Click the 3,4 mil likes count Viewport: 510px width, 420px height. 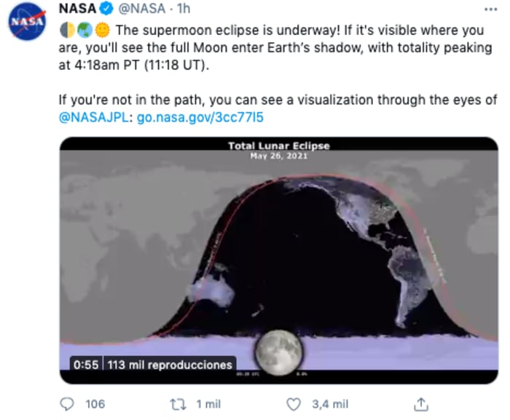coord(329,404)
